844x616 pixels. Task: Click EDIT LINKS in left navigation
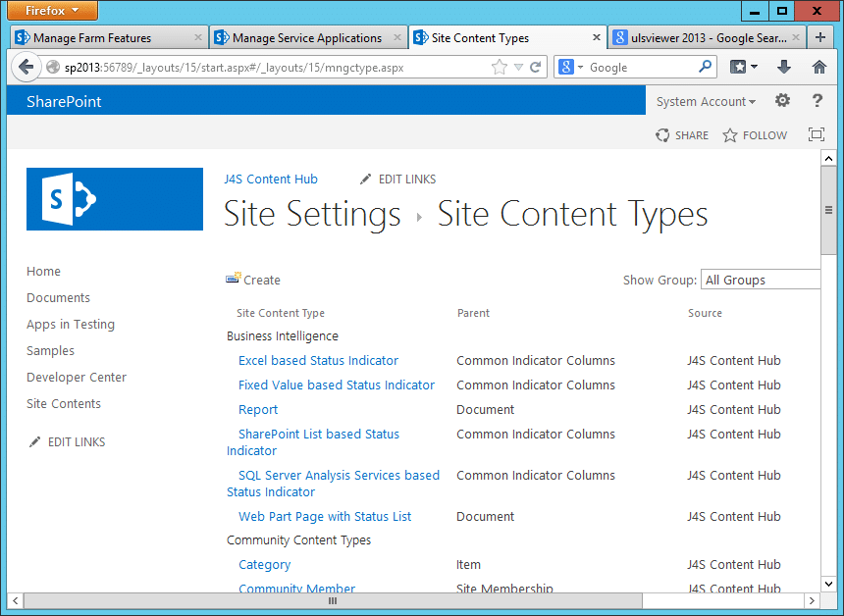pyautogui.click(x=77, y=442)
